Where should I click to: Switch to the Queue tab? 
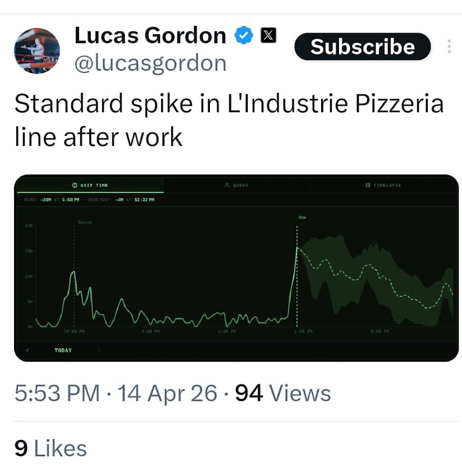[x=237, y=185]
